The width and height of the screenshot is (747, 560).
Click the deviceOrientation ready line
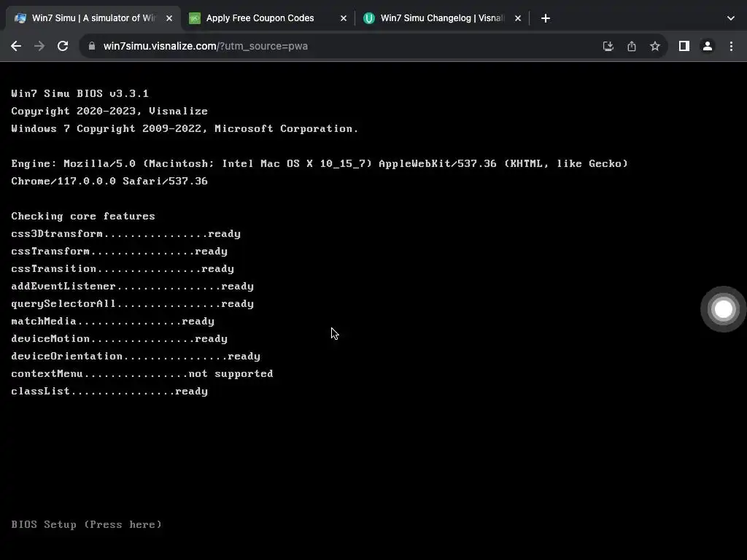pyautogui.click(x=136, y=356)
